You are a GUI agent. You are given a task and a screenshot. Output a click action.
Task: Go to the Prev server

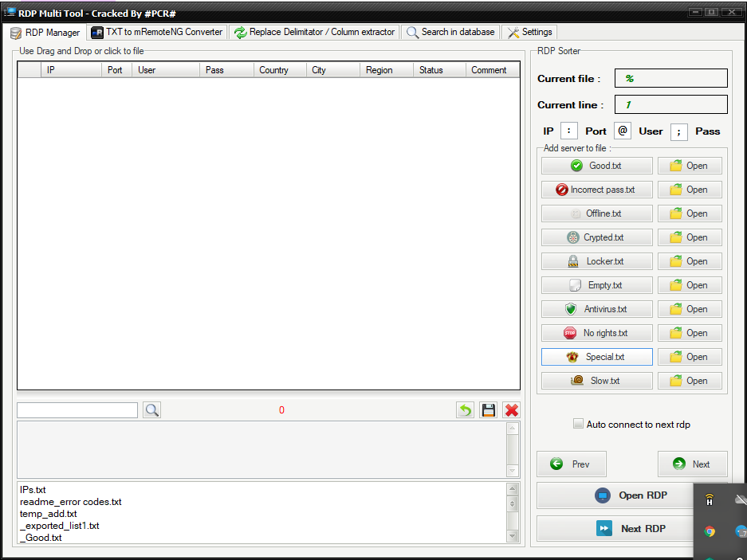coord(572,464)
